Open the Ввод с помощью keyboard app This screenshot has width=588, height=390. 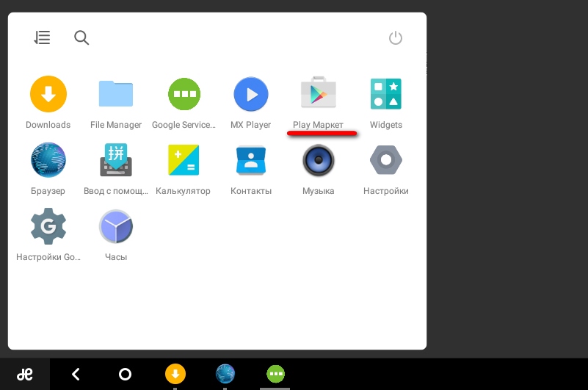pos(116,160)
